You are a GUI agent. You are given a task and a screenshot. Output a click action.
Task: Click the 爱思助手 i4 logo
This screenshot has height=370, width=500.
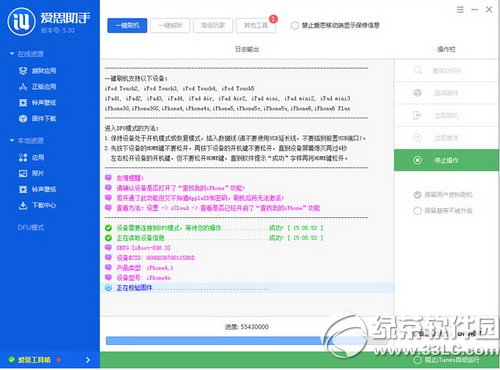coord(21,22)
